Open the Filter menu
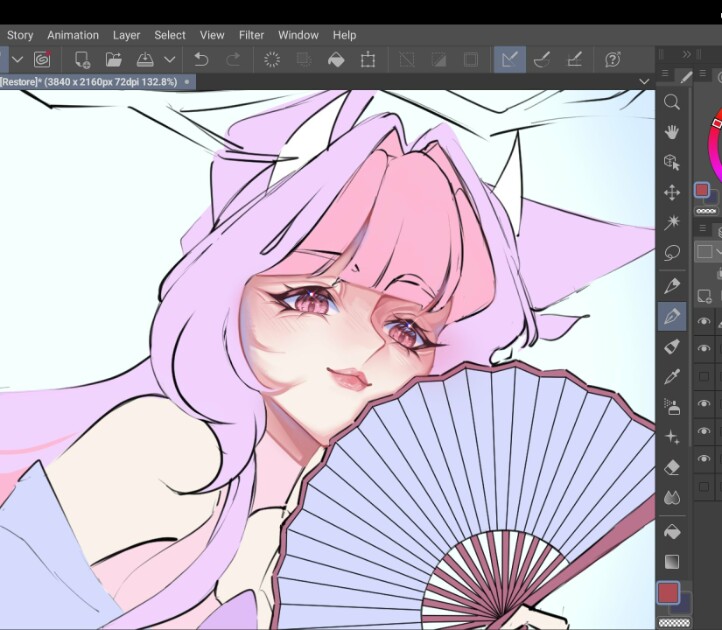Viewport: 722px width, 630px height. (251, 35)
